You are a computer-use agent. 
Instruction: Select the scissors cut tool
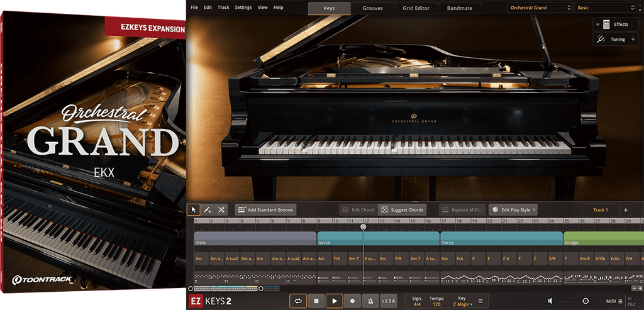coord(221,210)
